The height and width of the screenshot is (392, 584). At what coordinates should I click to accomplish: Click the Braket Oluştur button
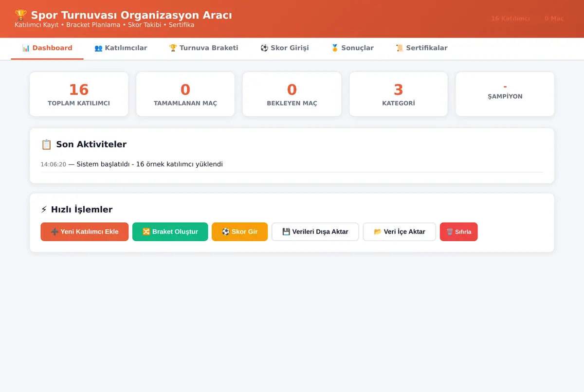click(x=170, y=232)
